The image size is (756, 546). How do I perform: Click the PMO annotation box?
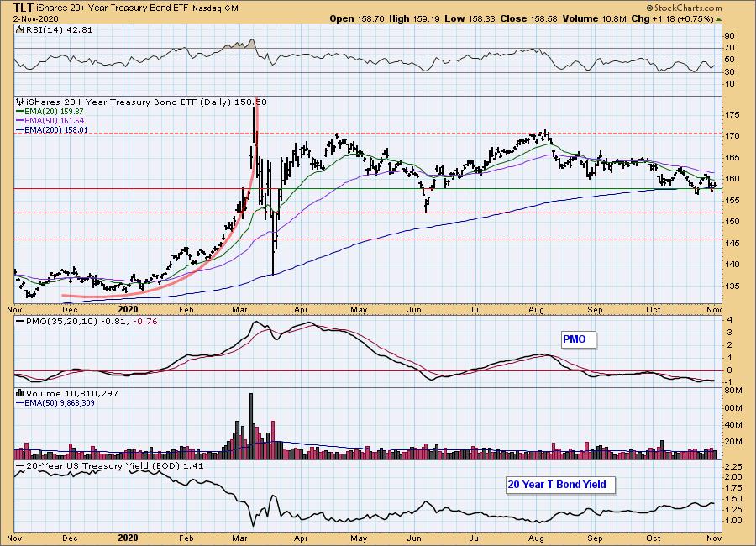(578, 339)
